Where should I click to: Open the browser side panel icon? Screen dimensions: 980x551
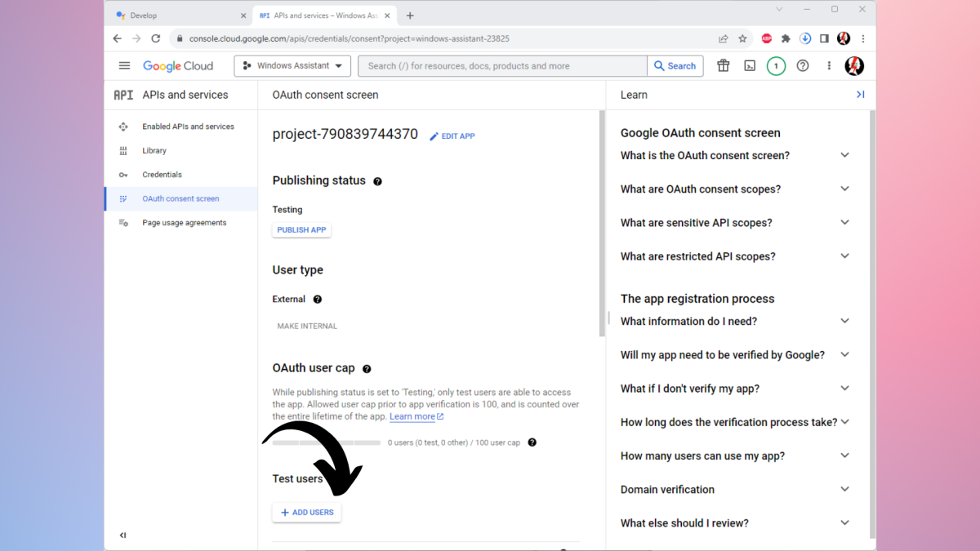(824, 38)
